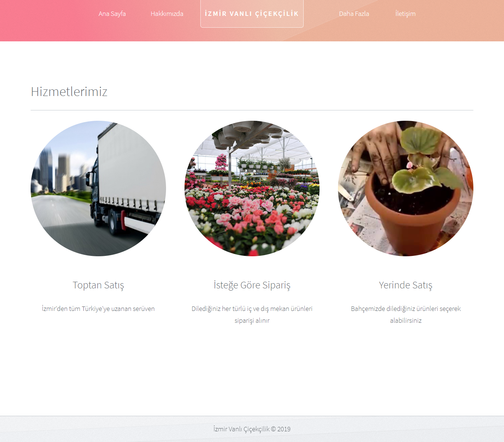Click the Hizmetlerimiz section title
Screen dimensions: 504x442
pos(69,92)
